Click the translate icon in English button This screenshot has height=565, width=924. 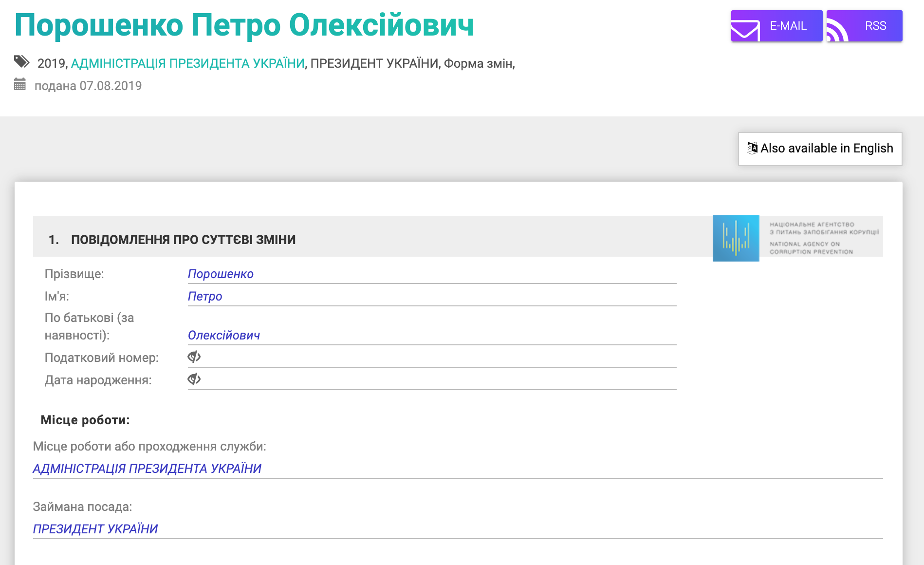(x=752, y=148)
